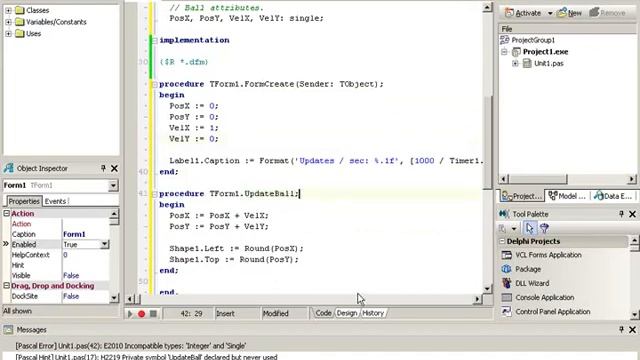This screenshot has height=360, width=640.
Task: Click the File column header
Action: click(567, 29)
